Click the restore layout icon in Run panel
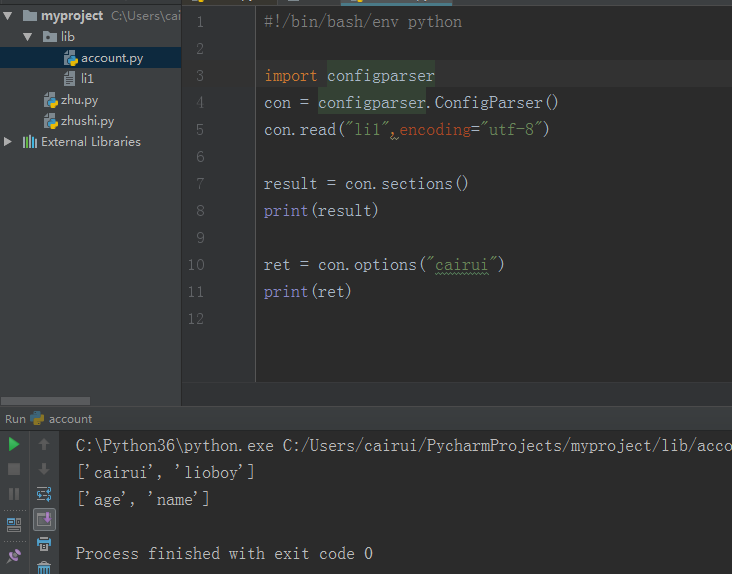 (14, 525)
